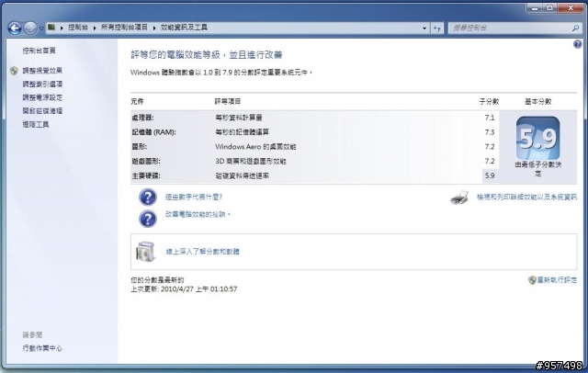Image resolution: width=588 pixels, height=373 pixels.
Task: Select the 記憶體 (RAM) row label
Action: [x=153, y=132]
